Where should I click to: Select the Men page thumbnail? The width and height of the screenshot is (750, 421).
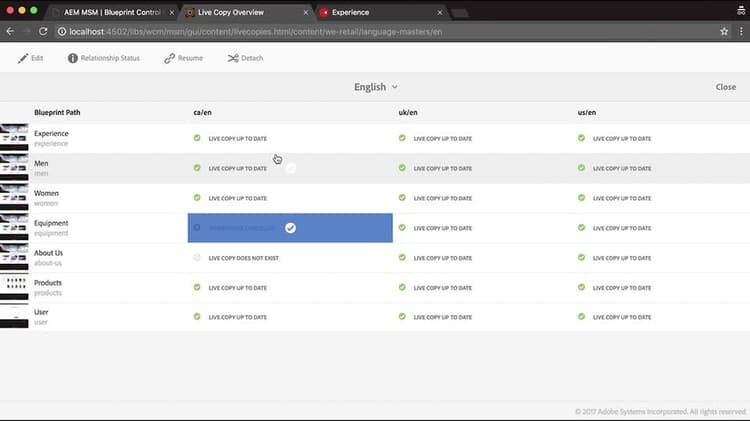[14, 168]
